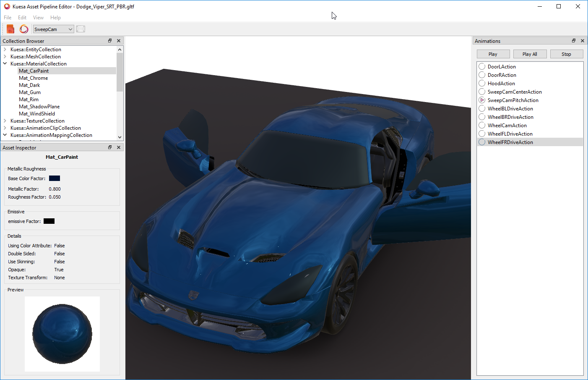Select the DoorLAction radio button
The image size is (588, 380).
coord(482,67)
